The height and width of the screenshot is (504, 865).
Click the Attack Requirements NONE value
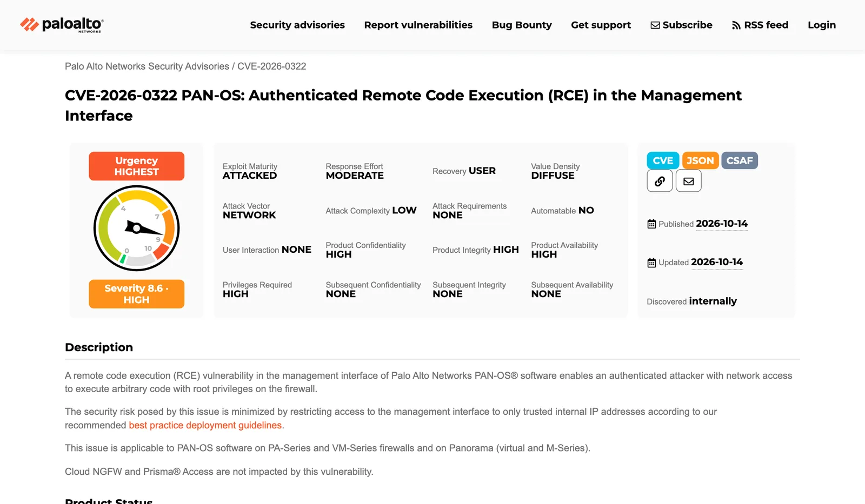[x=448, y=215]
